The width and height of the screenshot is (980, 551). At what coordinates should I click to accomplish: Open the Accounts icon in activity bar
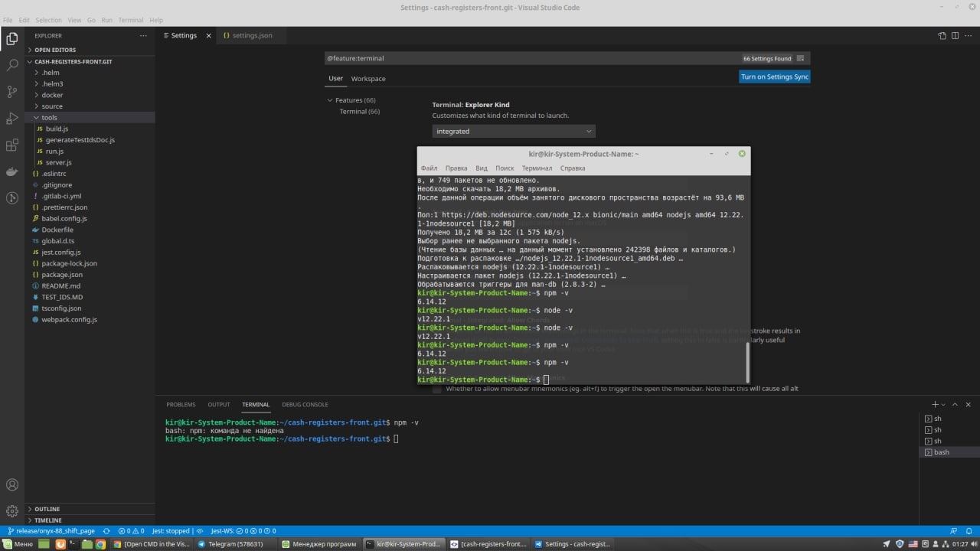coord(12,484)
